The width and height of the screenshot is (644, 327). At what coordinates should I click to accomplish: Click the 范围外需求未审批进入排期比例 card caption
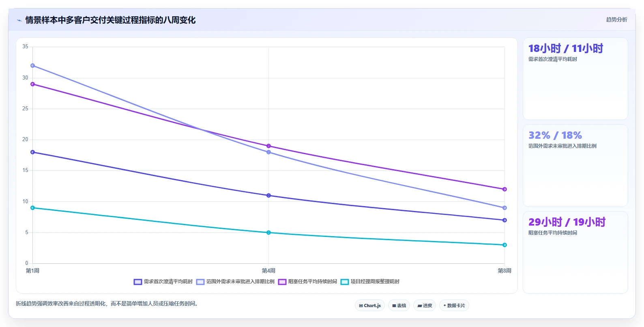point(562,146)
